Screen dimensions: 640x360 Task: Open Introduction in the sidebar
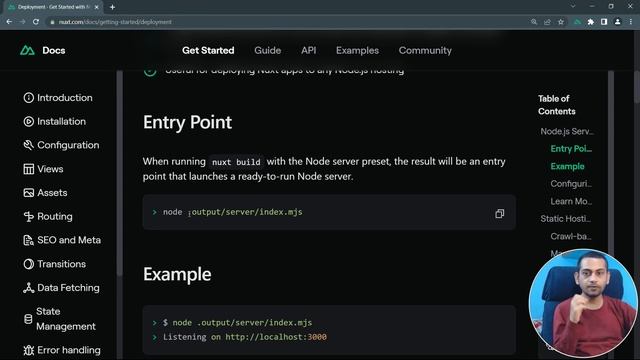pyautogui.click(x=65, y=98)
